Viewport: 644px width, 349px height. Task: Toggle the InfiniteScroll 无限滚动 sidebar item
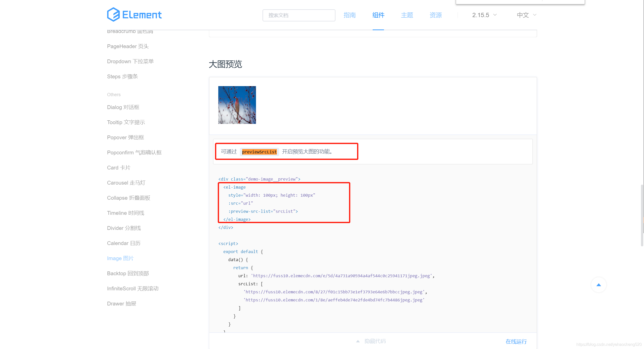click(133, 288)
